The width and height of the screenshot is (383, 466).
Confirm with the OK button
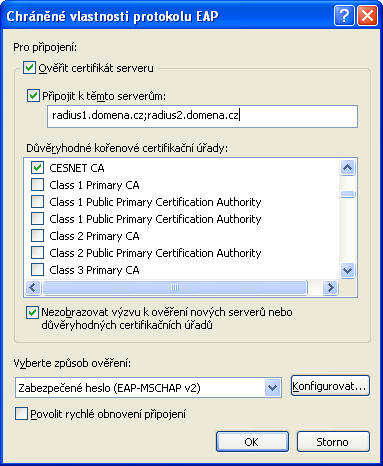point(252,442)
